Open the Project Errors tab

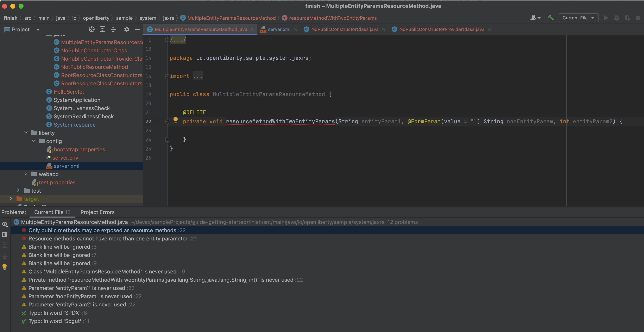click(97, 212)
